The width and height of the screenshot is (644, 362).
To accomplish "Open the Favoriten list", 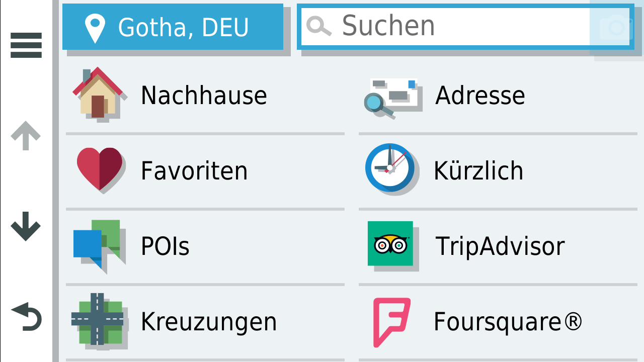I will tap(194, 171).
